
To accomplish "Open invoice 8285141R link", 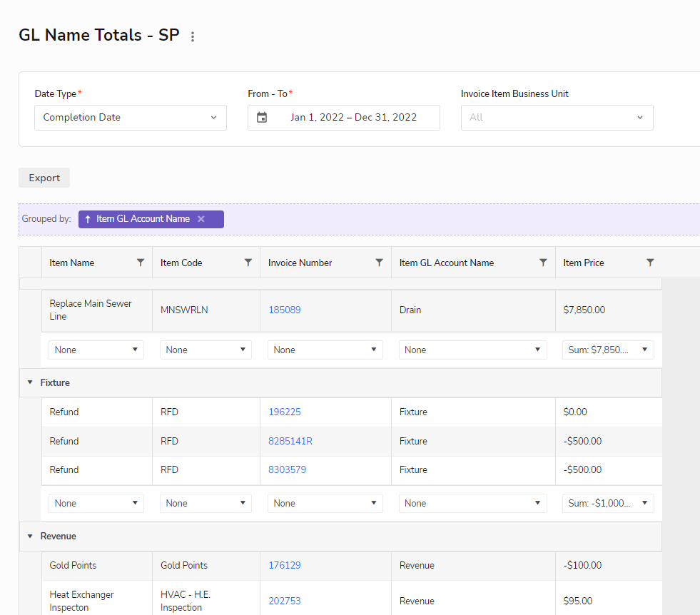I will 290,441.
